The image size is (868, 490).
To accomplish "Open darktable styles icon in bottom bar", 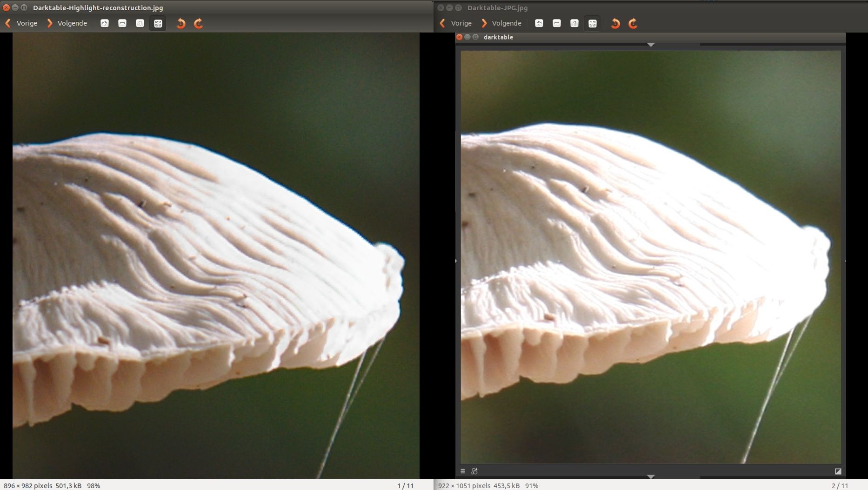I will [x=474, y=471].
